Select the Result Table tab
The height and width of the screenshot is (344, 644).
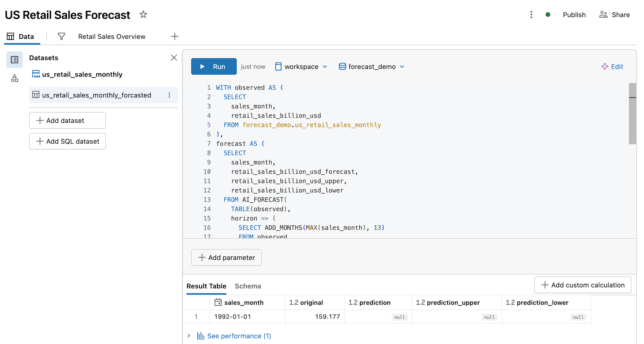(x=206, y=286)
